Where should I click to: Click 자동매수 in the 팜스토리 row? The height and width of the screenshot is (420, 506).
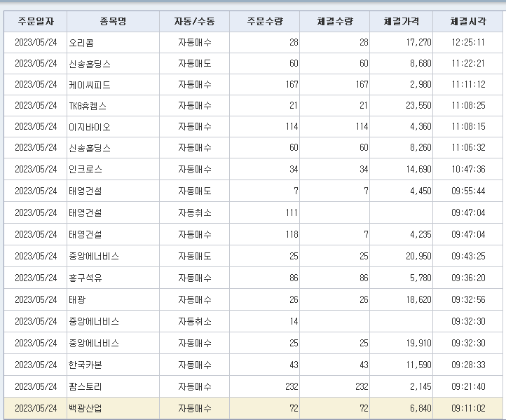(x=195, y=387)
